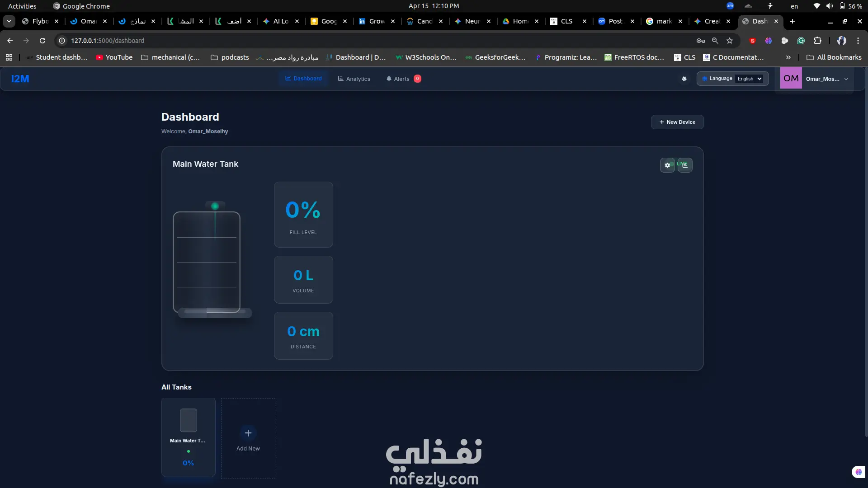Viewport: 868px width, 488px height.
Task: Switch to the Analytics tab
Action: tap(354, 79)
